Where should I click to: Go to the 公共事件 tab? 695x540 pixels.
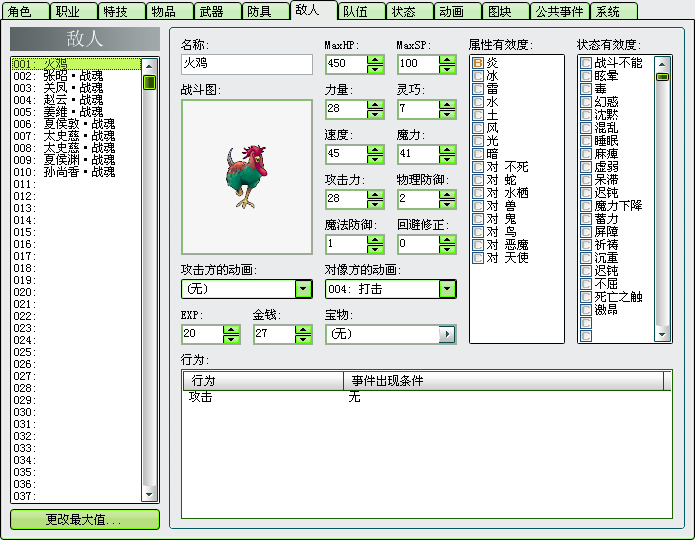pyautogui.click(x=560, y=11)
